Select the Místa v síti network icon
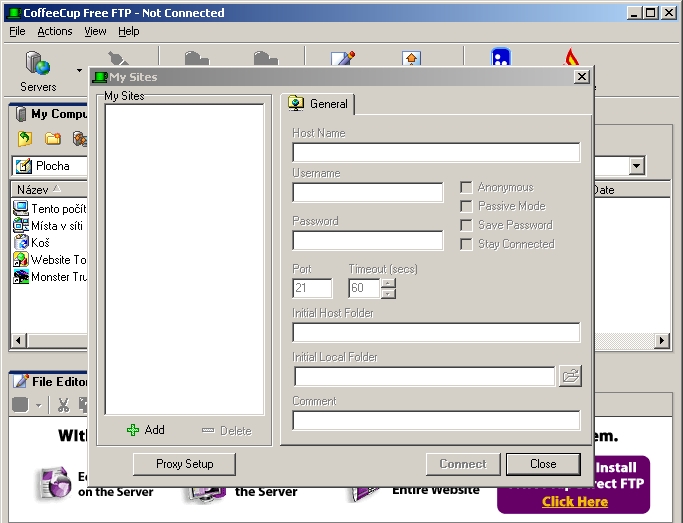The height and width of the screenshot is (523, 683). pos(21,226)
